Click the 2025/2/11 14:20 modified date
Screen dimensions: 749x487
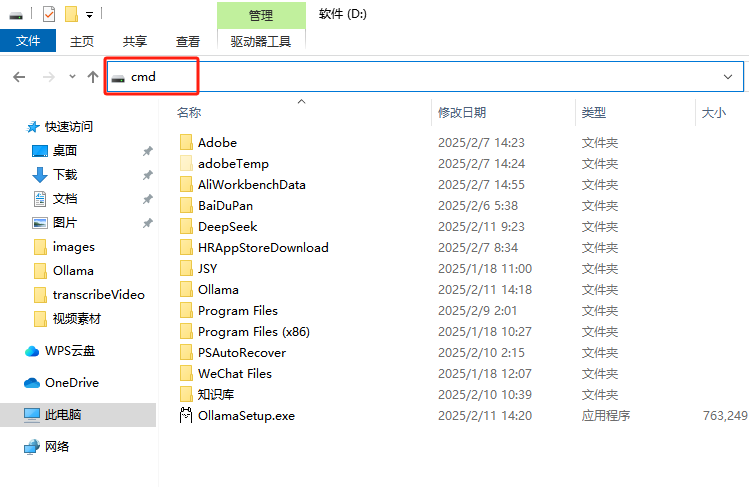[485, 416]
